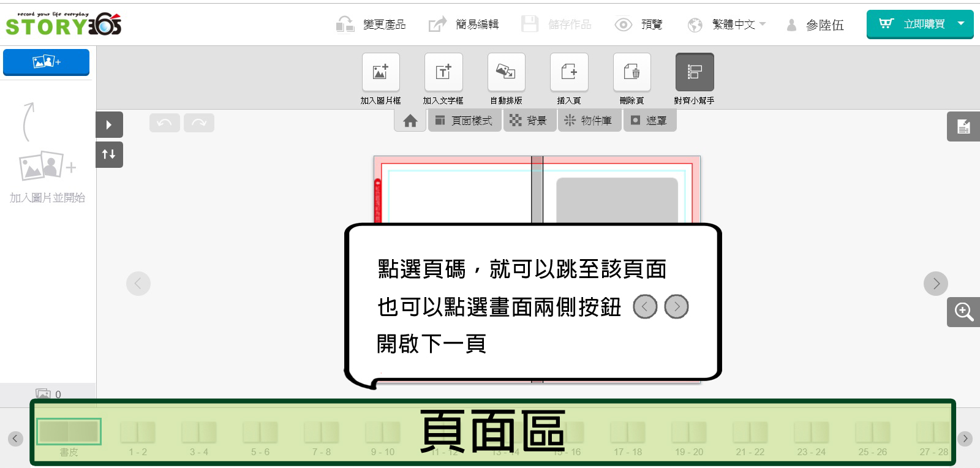This screenshot has width=980, height=468.
Task: Click the 刪除頁 delete page icon
Action: pyautogui.click(x=631, y=72)
